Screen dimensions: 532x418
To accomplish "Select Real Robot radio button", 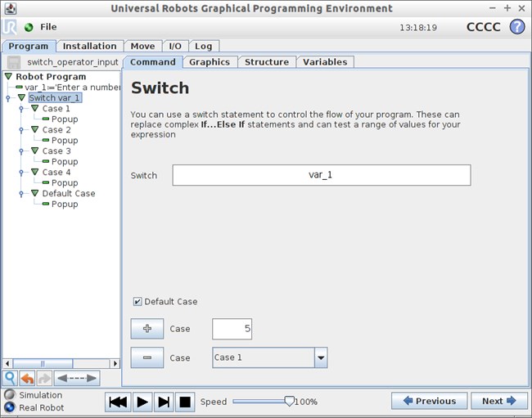I will click(10, 407).
